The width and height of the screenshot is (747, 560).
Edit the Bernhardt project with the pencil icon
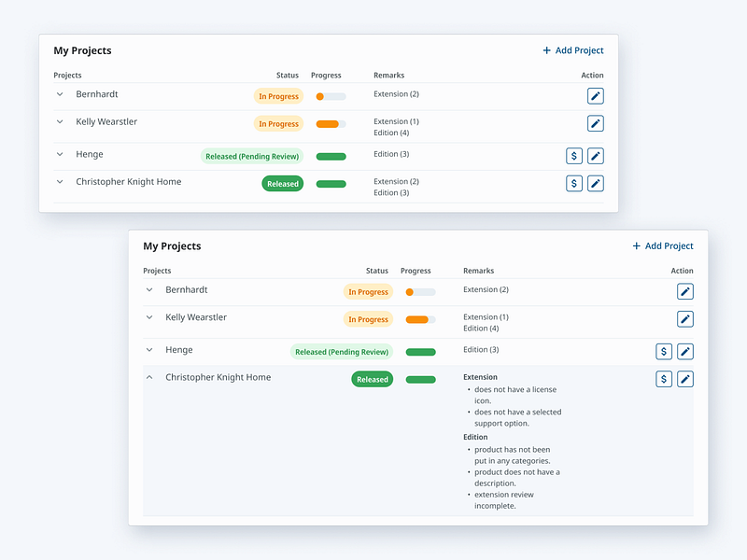pyautogui.click(x=595, y=95)
